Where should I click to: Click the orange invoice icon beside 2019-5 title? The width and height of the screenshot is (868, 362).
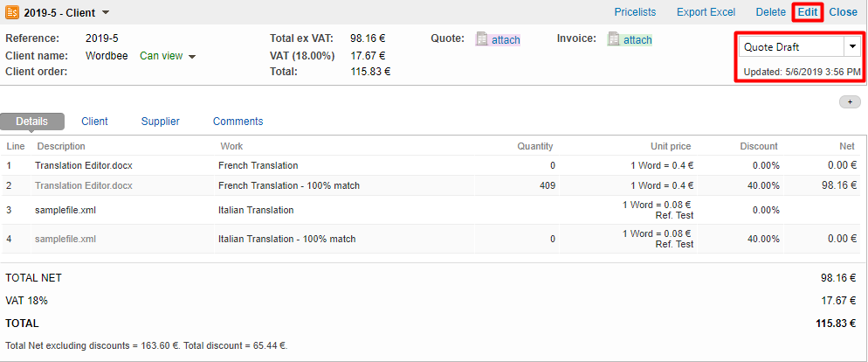click(x=13, y=12)
